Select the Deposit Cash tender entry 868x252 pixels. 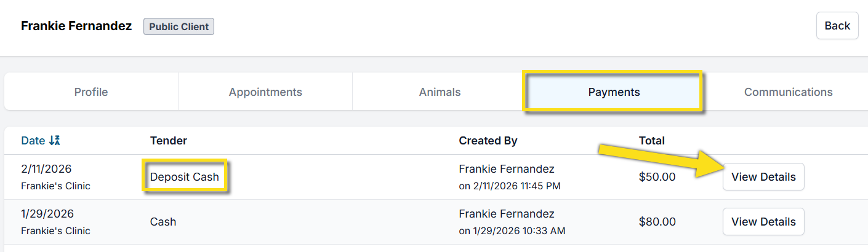pos(185,177)
